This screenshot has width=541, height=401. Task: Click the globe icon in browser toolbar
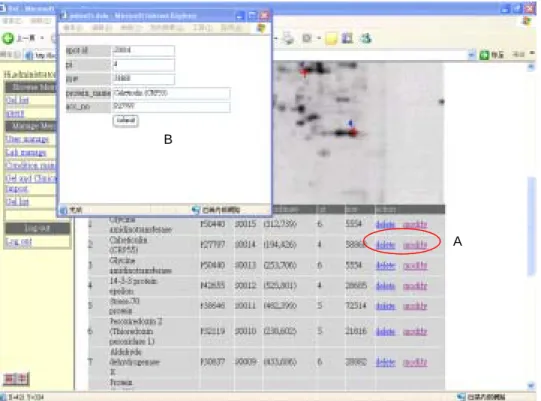[365, 38]
